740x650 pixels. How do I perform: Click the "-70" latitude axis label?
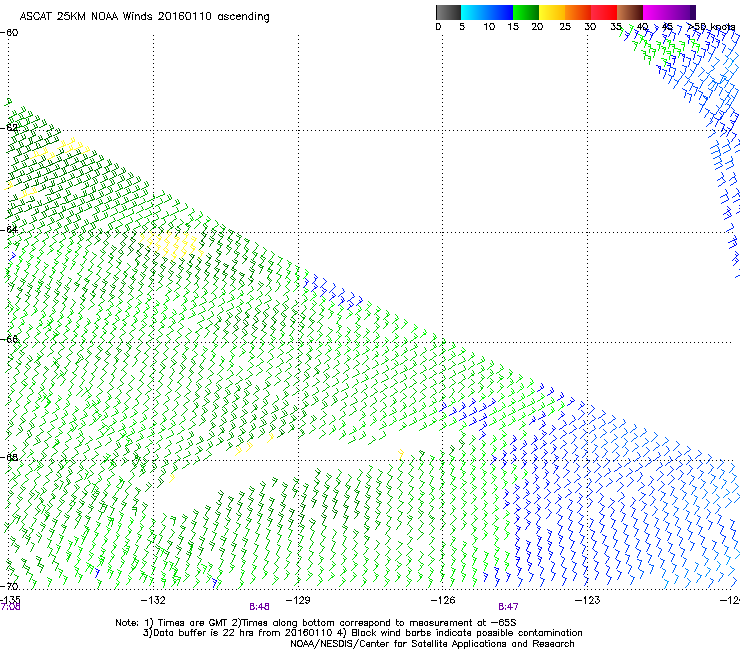(x=9, y=586)
